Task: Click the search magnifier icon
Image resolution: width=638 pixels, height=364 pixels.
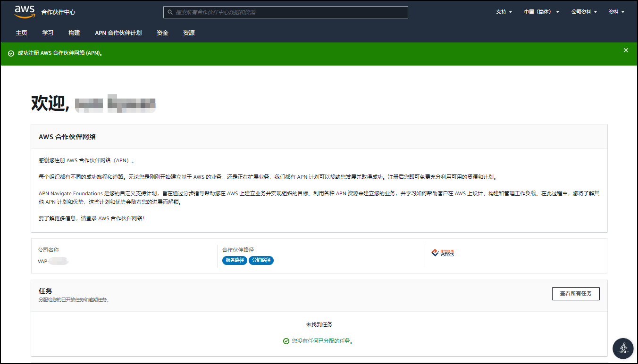Action: (x=170, y=12)
